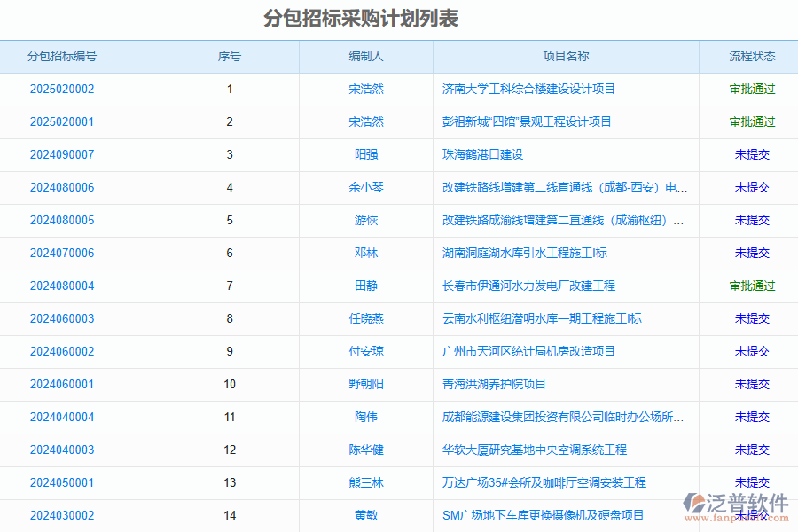Click author 陶伟
The width and height of the screenshot is (798, 532).
[x=366, y=417]
